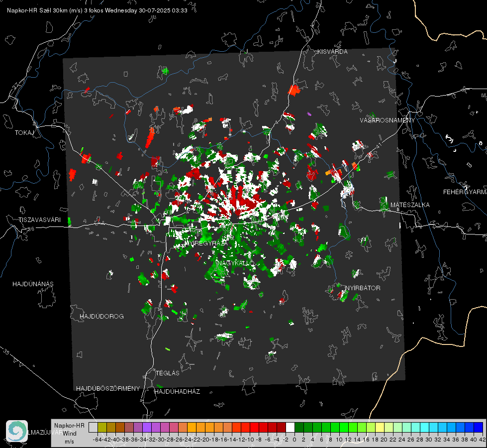Click the road number 41 marker

[378, 146]
